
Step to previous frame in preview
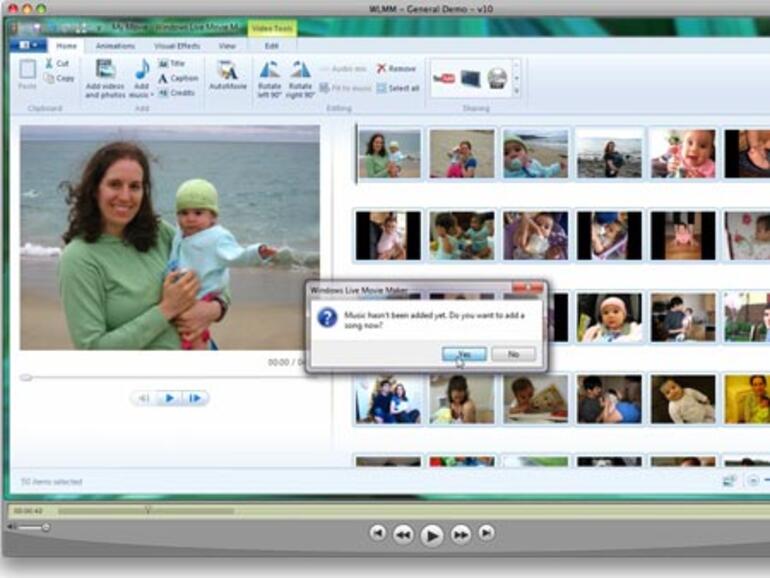(144, 398)
